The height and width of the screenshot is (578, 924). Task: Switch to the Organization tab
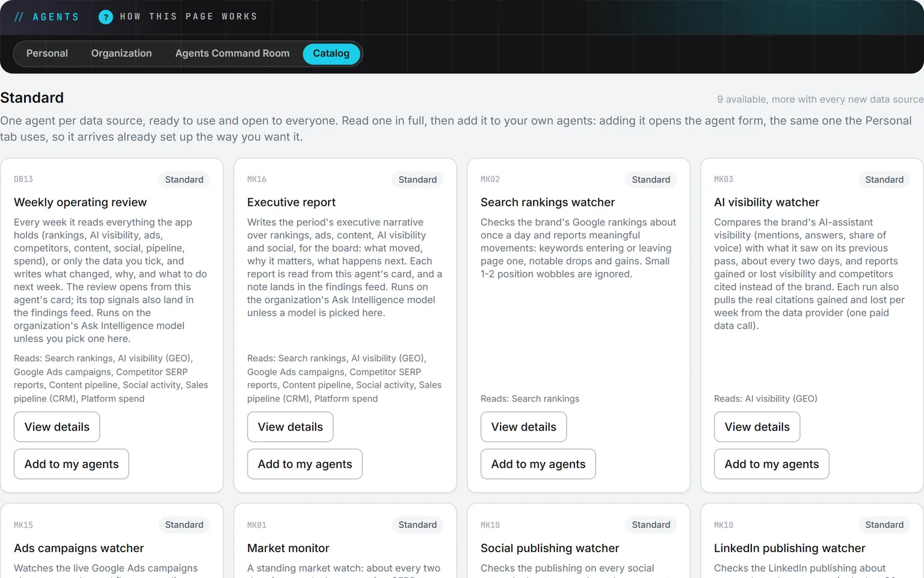click(x=122, y=54)
